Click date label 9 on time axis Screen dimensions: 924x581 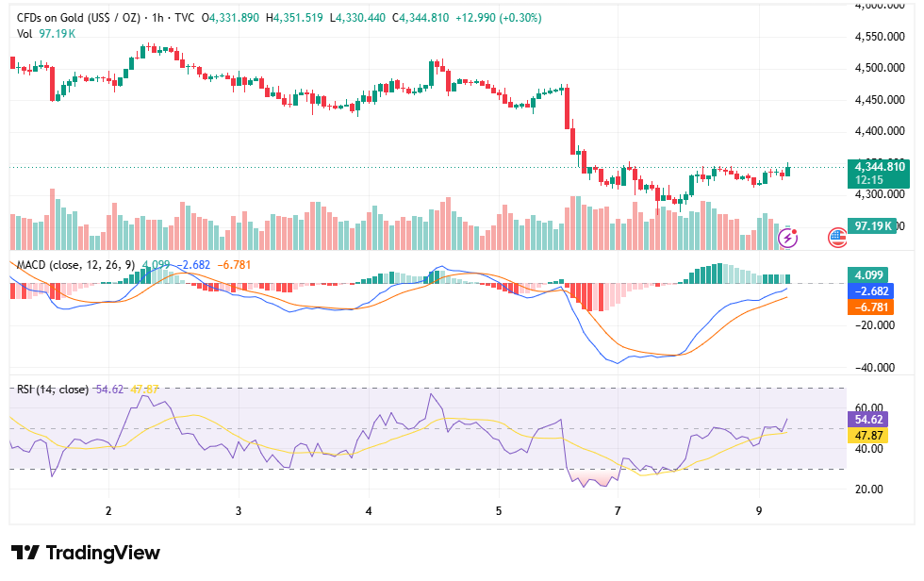(759, 511)
